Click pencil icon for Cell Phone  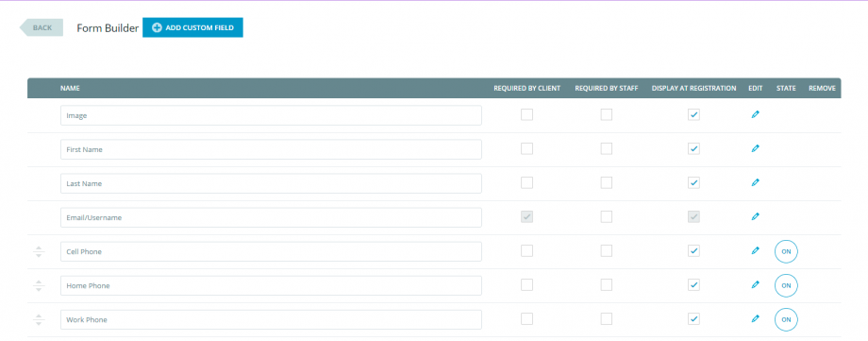755,250
